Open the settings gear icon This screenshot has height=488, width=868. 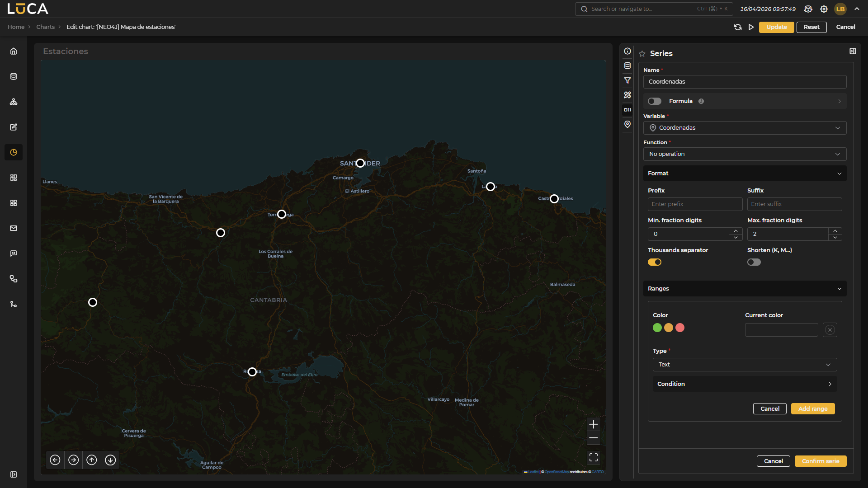[x=824, y=9]
